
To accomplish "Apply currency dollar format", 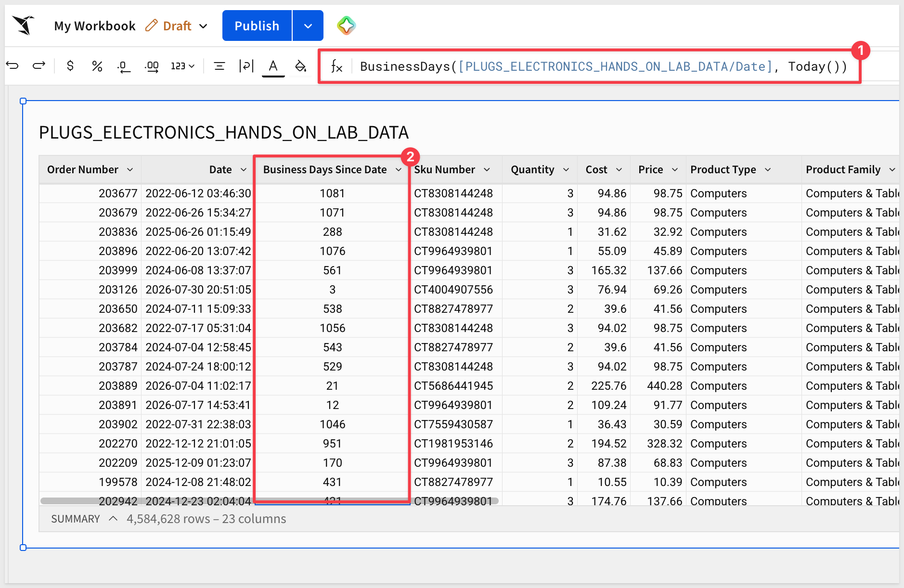I will pos(70,66).
